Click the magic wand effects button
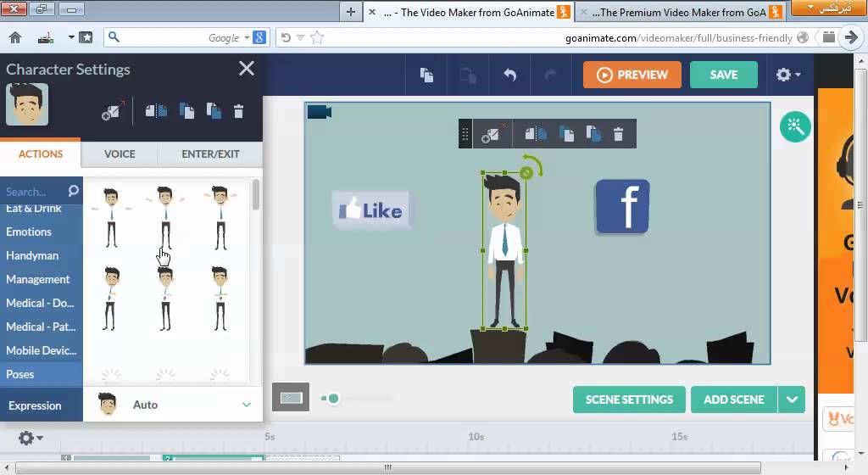 pos(795,126)
